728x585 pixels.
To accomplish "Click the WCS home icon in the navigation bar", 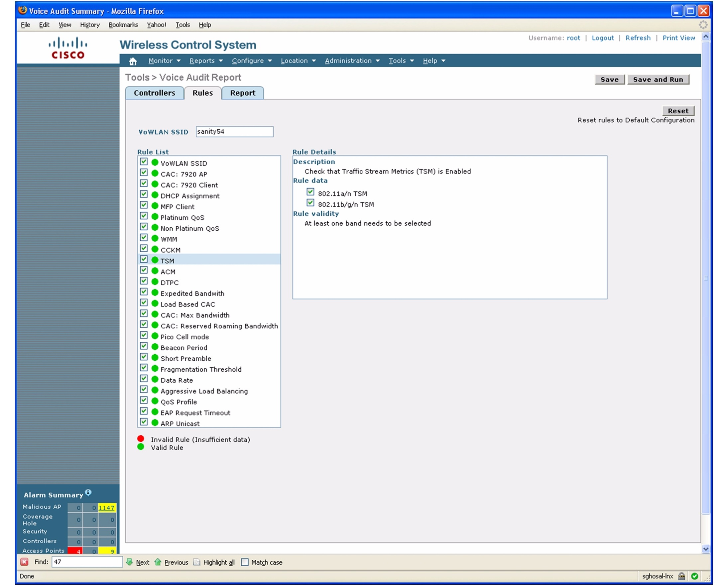I will 133,61.
